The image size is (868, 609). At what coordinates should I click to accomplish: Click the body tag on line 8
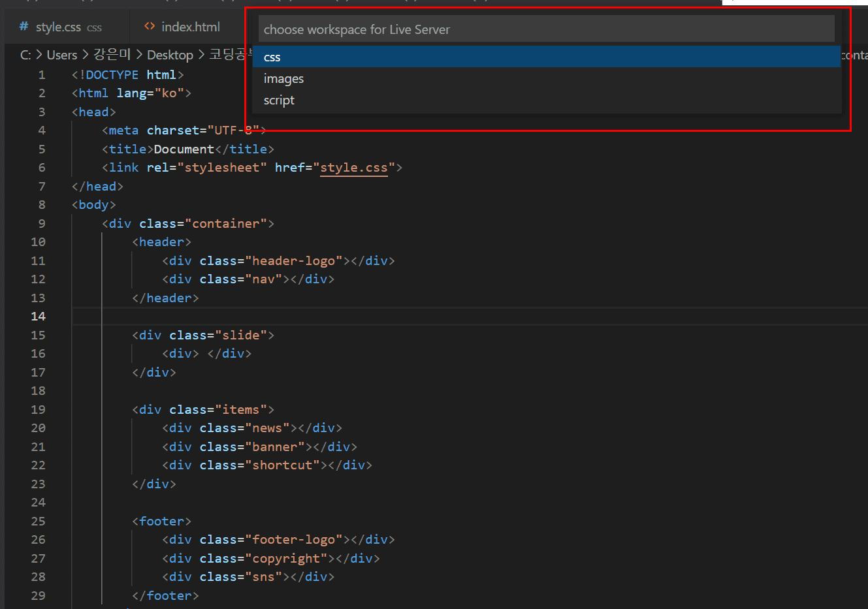pos(94,205)
